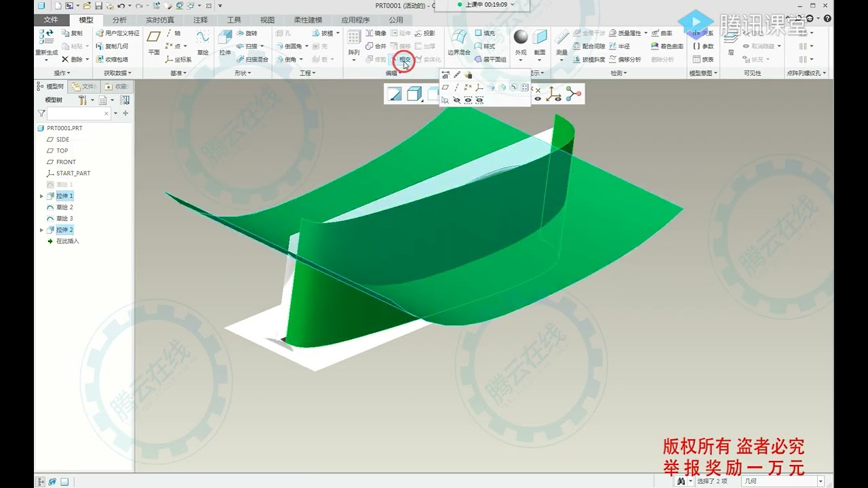Click the 合并 (Merge) tool
The height and width of the screenshot is (488, 868).
pos(376,46)
